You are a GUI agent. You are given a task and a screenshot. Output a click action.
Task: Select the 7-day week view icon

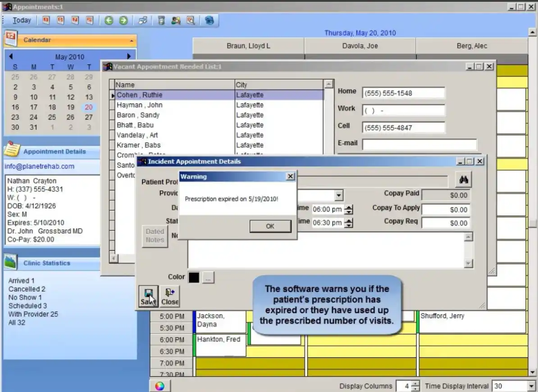point(75,20)
